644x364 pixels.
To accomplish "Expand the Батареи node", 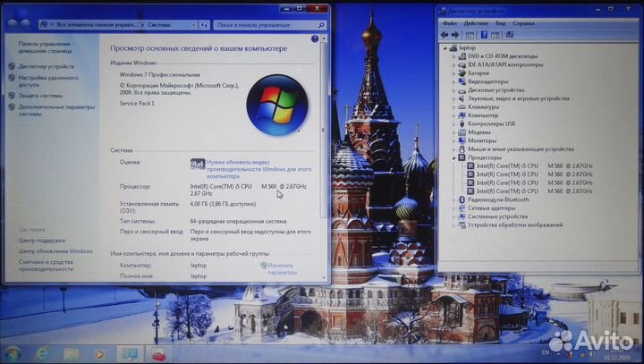I will 453,73.
